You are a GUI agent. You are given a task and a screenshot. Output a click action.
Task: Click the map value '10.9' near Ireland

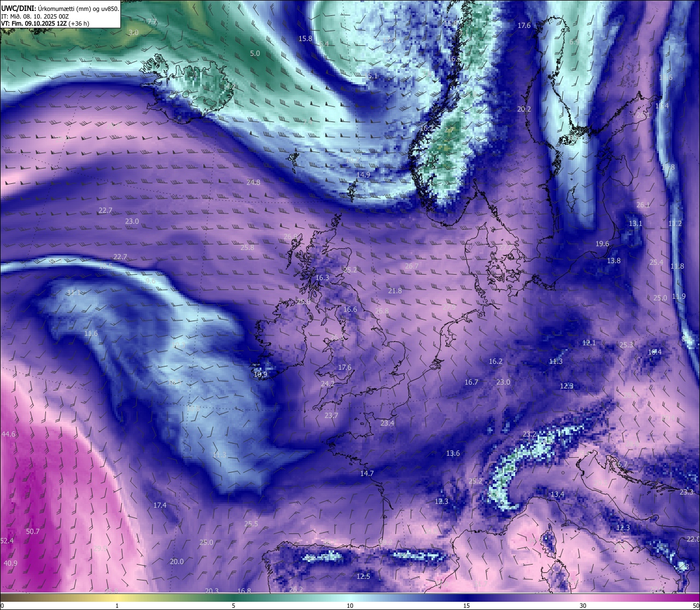pos(261,374)
